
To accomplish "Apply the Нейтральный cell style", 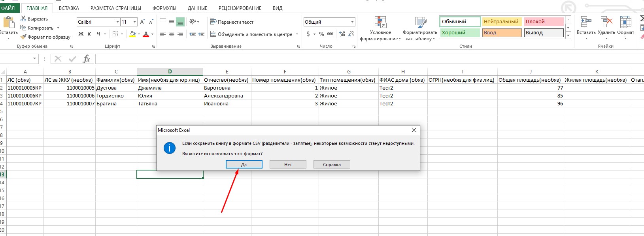I will click(x=502, y=22).
